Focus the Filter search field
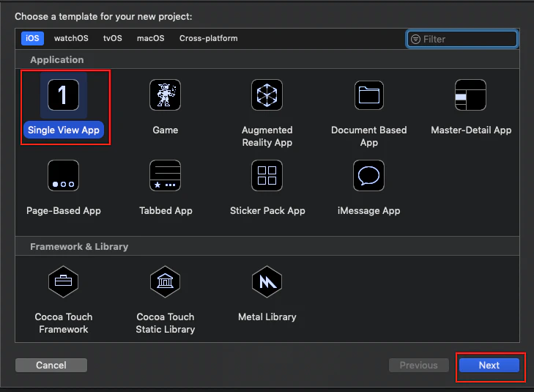Image resolution: width=534 pixels, height=392 pixels. (x=462, y=39)
